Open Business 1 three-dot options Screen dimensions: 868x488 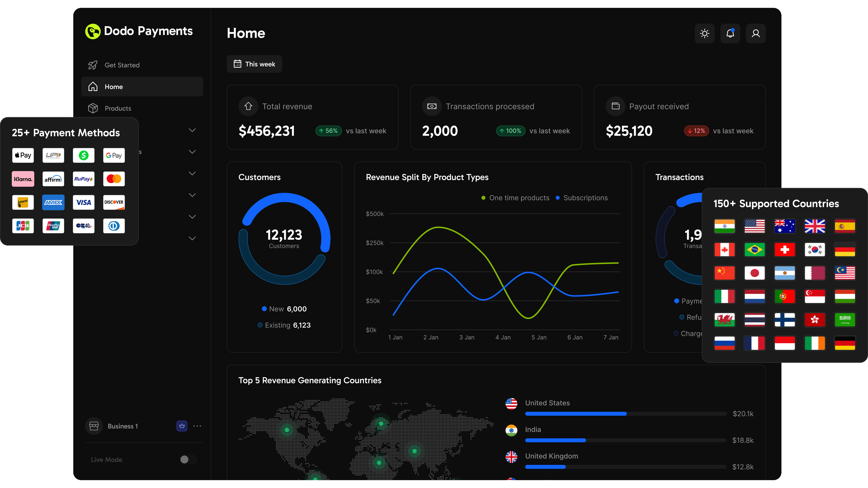197,426
